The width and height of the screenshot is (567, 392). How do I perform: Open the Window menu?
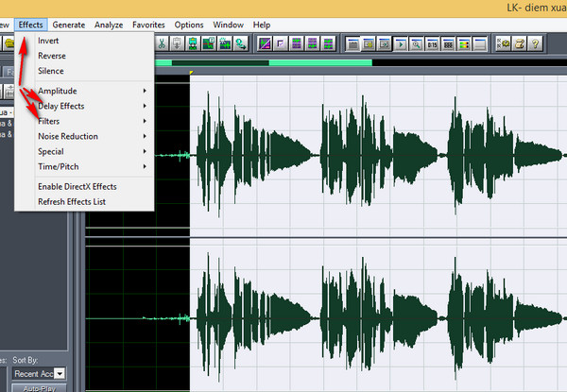pos(228,25)
